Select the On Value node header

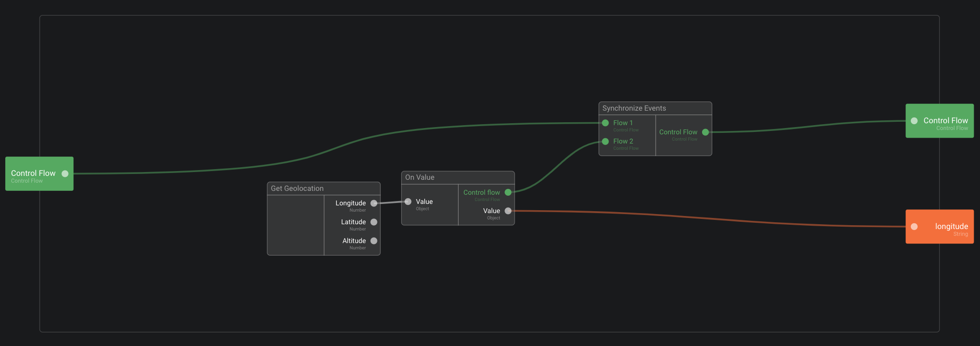pos(419,177)
